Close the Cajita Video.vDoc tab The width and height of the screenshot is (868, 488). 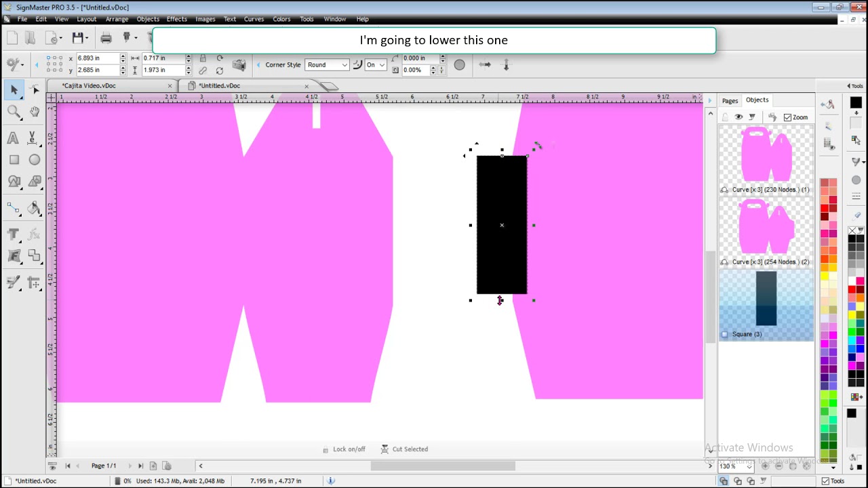pos(170,86)
